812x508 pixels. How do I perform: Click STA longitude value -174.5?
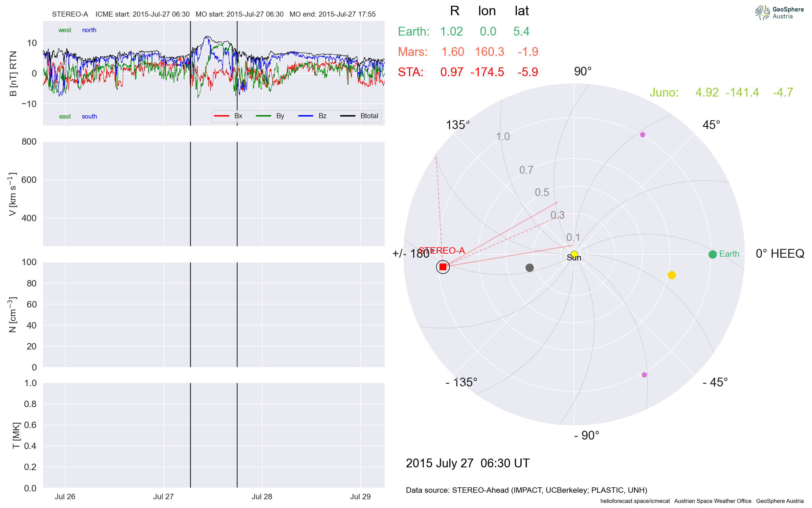(x=487, y=72)
